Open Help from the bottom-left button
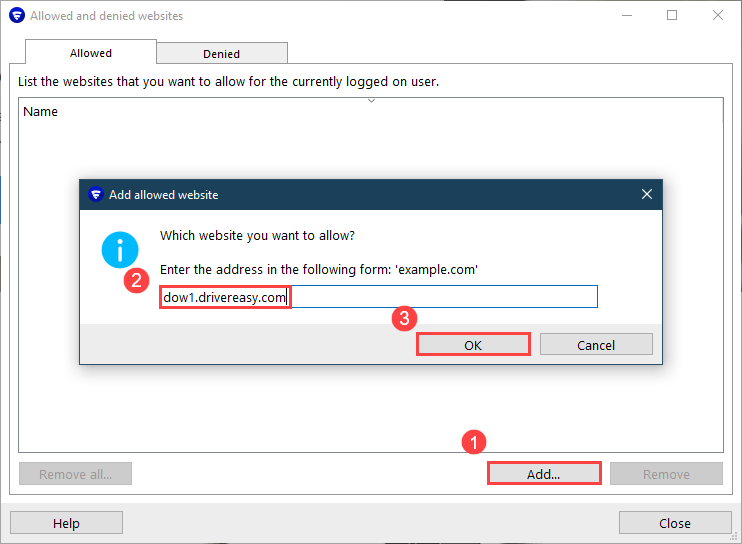742x544 pixels. pyautogui.click(x=66, y=523)
